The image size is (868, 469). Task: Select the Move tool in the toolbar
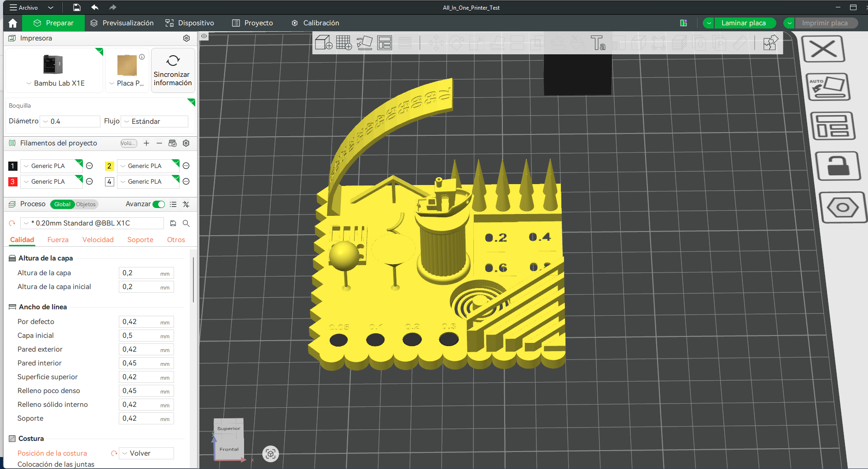point(436,43)
